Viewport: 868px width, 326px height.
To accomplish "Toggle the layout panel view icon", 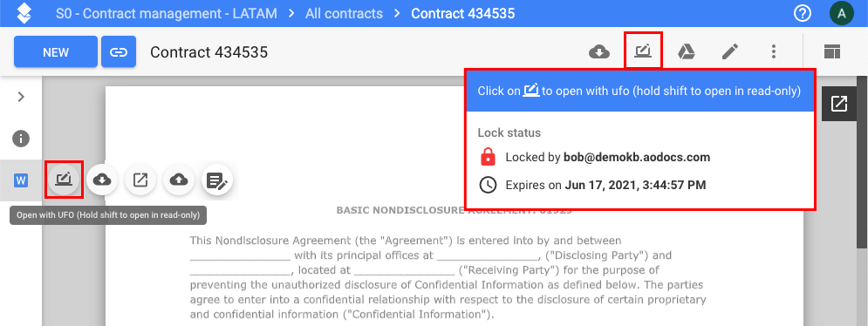I will [x=831, y=52].
